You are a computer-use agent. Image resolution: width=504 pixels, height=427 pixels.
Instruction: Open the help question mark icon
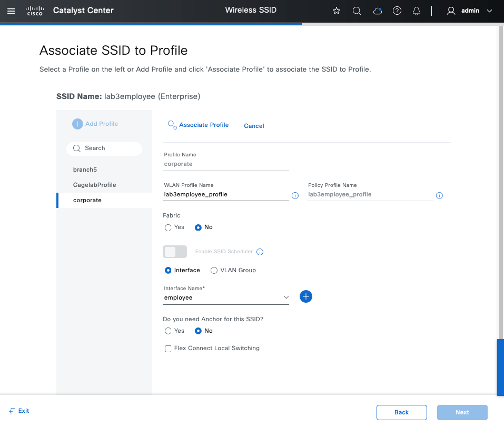point(397,11)
